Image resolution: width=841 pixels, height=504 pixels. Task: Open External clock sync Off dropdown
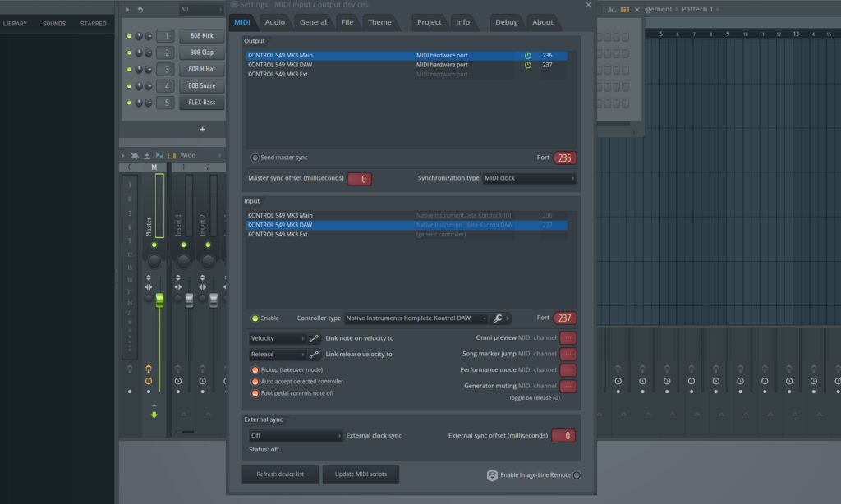click(x=295, y=436)
